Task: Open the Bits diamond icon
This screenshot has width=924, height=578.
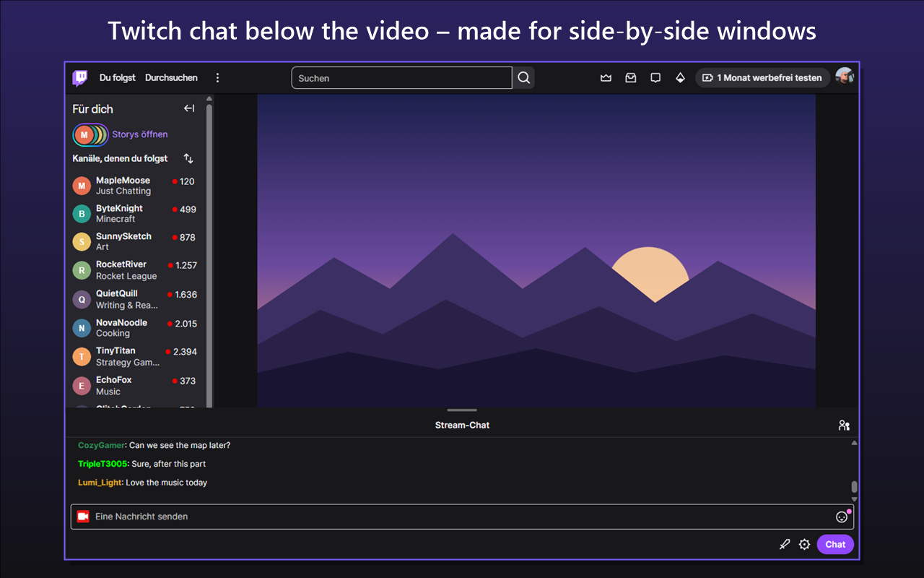Action: tap(680, 78)
